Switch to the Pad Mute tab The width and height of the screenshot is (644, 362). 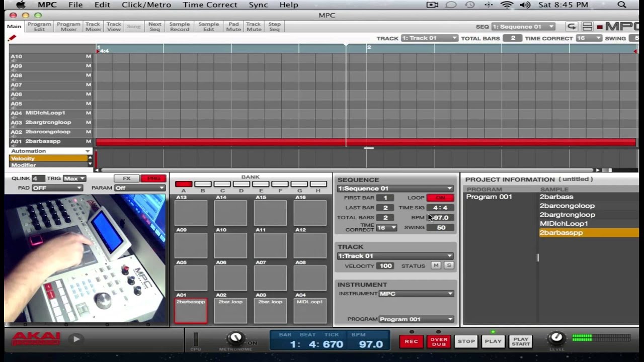click(x=233, y=27)
